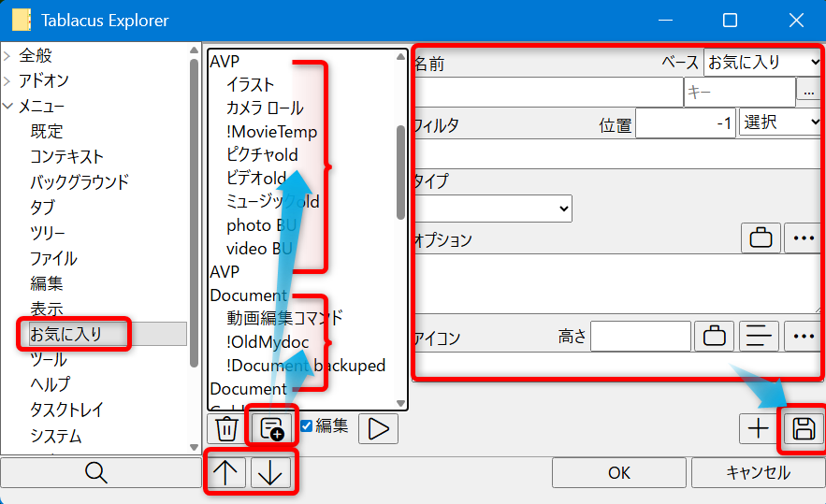Select システム in the tree
Viewport: 826px width, 504px height.
(x=56, y=436)
